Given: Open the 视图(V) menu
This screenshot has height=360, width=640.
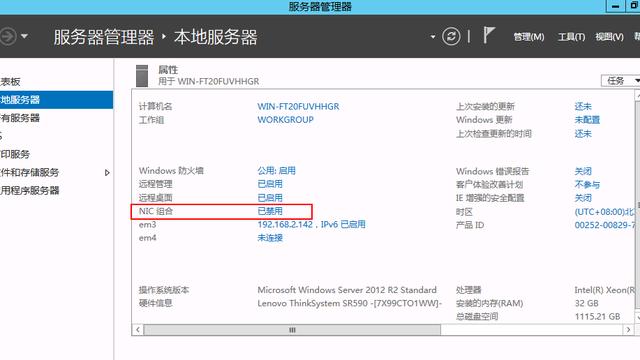Looking at the screenshot, I should pyautogui.click(x=609, y=37).
